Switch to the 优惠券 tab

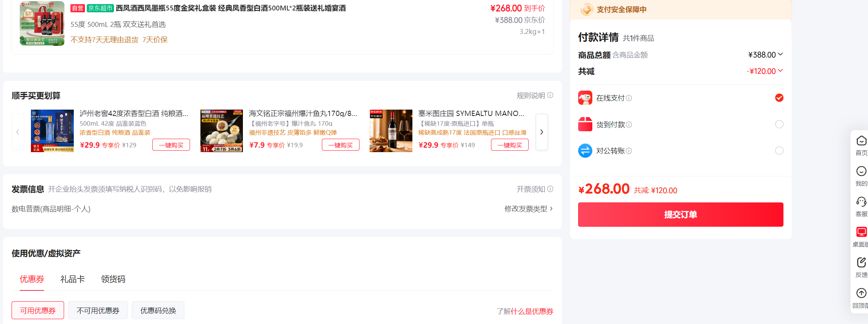(32, 279)
